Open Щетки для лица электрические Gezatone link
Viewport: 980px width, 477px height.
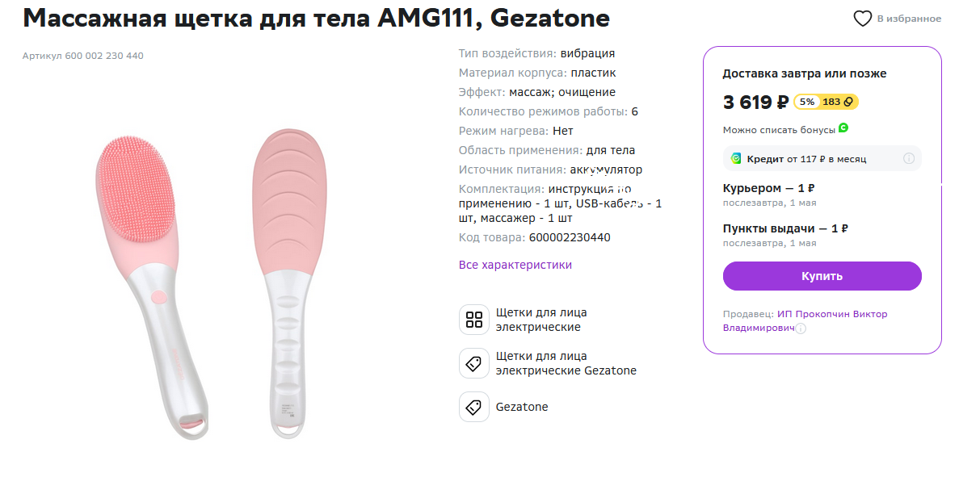(566, 363)
